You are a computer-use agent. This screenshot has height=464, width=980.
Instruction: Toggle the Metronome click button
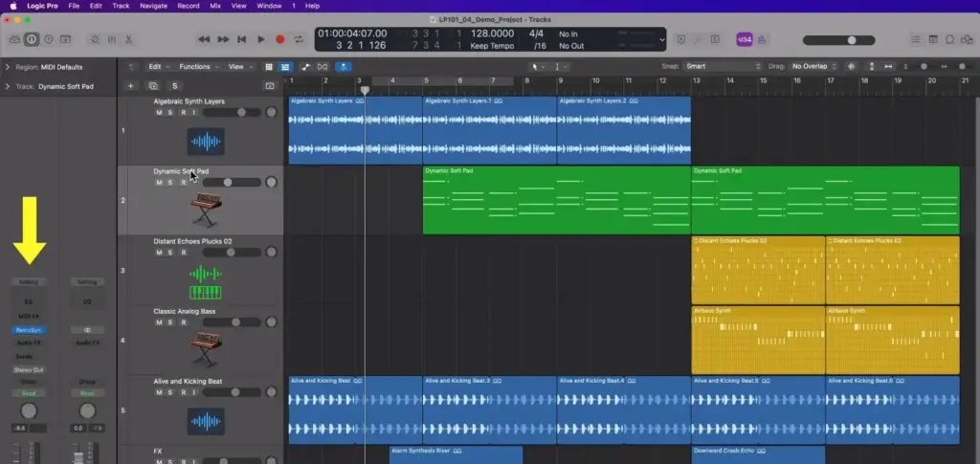click(x=762, y=39)
